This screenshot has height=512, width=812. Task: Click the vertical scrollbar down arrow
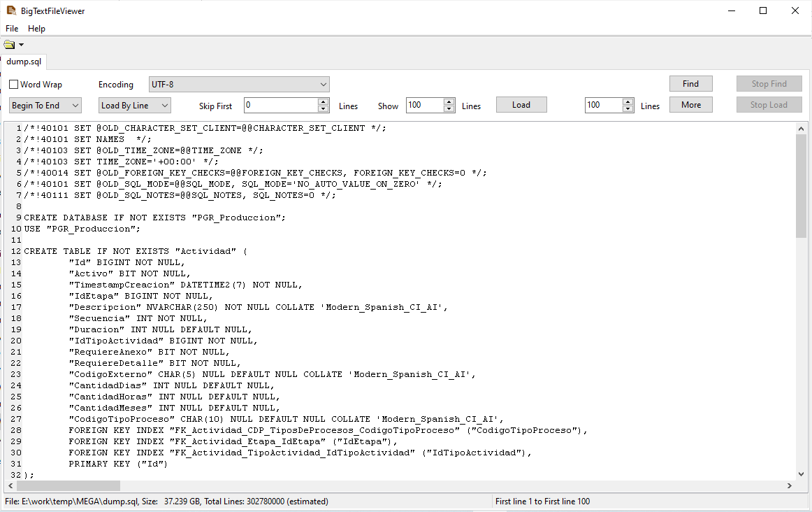(x=801, y=474)
